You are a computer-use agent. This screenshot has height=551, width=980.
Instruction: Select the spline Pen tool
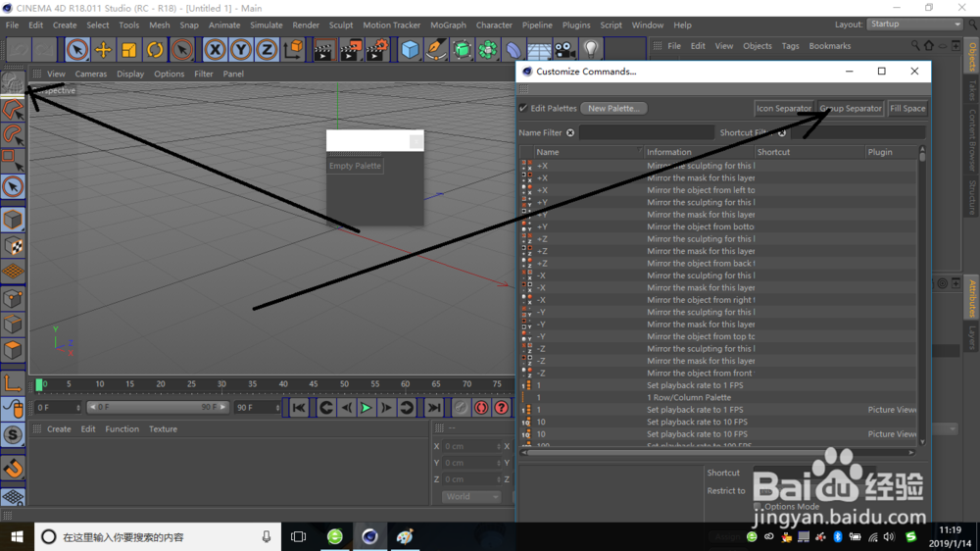pyautogui.click(x=436, y=49)
